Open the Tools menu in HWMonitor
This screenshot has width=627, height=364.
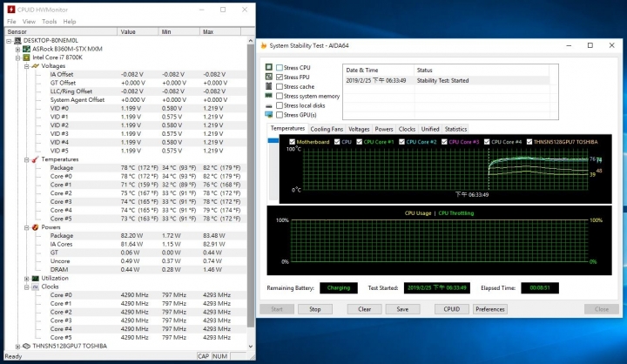pyautogui.click(x=49, y=21)
